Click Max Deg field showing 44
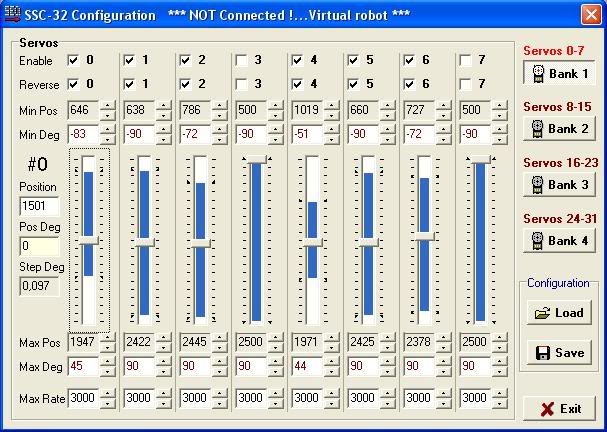The height and width of the screenshot is (432, 607). pyautogui.click(x=307, y=366)
